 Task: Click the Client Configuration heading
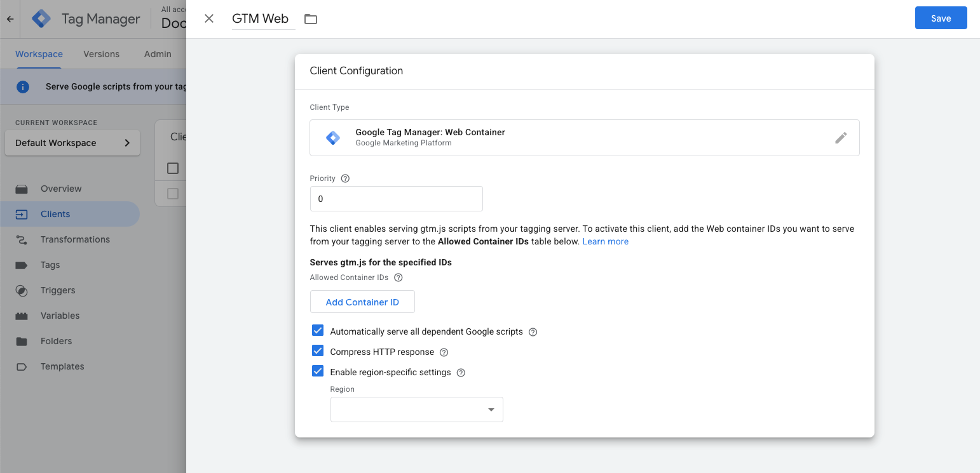click(356, 70)
